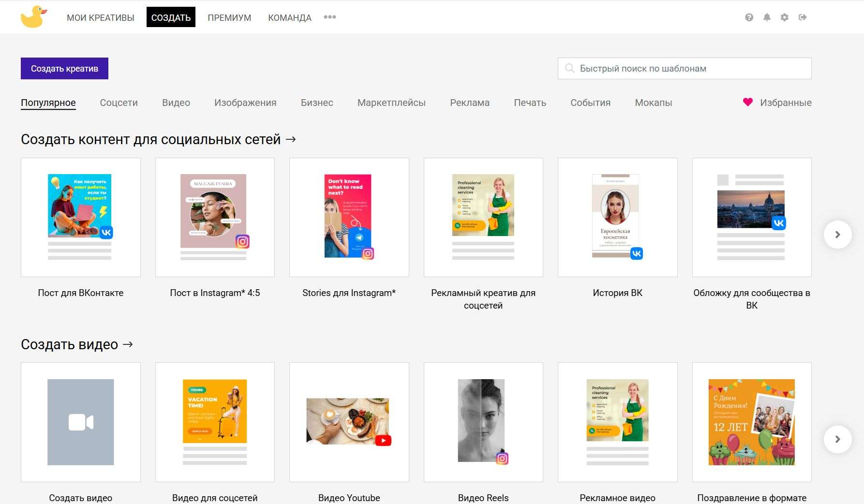
Task: Switch to the Печать tab
Action: [530, 103]
